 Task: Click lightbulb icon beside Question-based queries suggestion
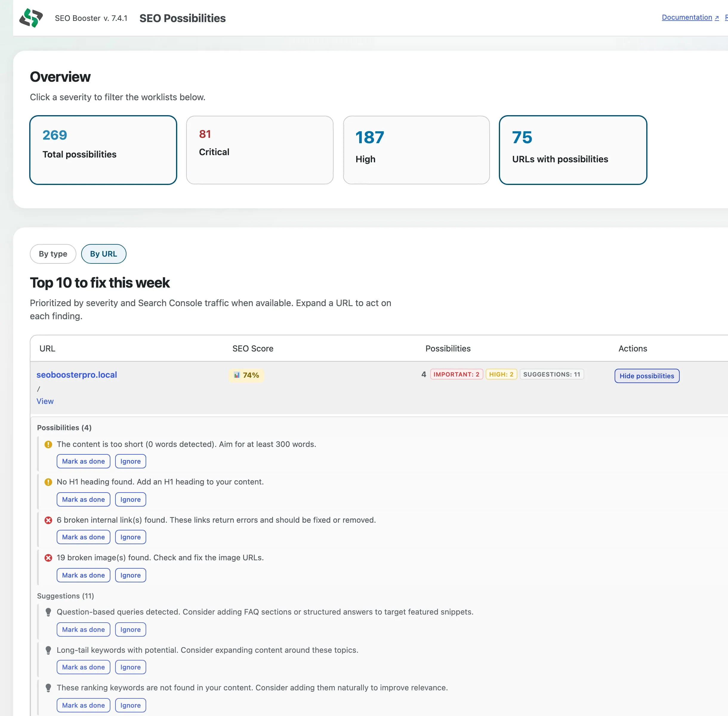coord(48,612)
